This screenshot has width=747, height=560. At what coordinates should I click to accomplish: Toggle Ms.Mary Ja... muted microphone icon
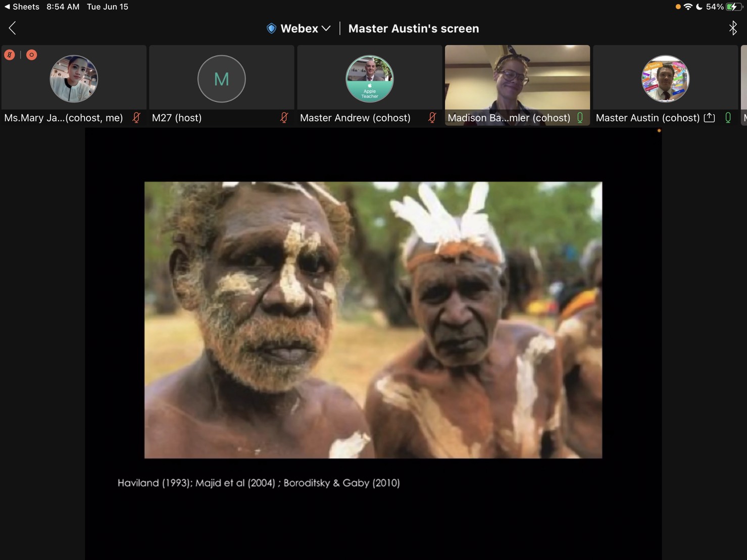(136, 118)
